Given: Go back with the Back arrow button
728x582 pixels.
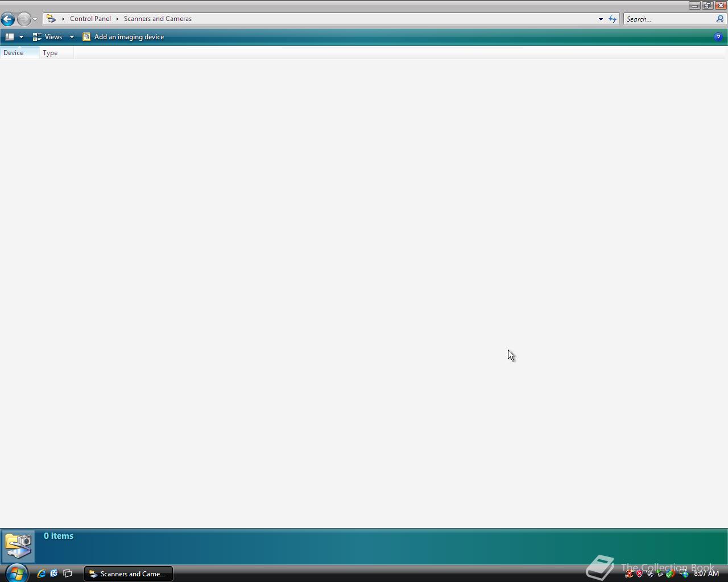Looking at the screenshot, I should [x=8, y=19].
